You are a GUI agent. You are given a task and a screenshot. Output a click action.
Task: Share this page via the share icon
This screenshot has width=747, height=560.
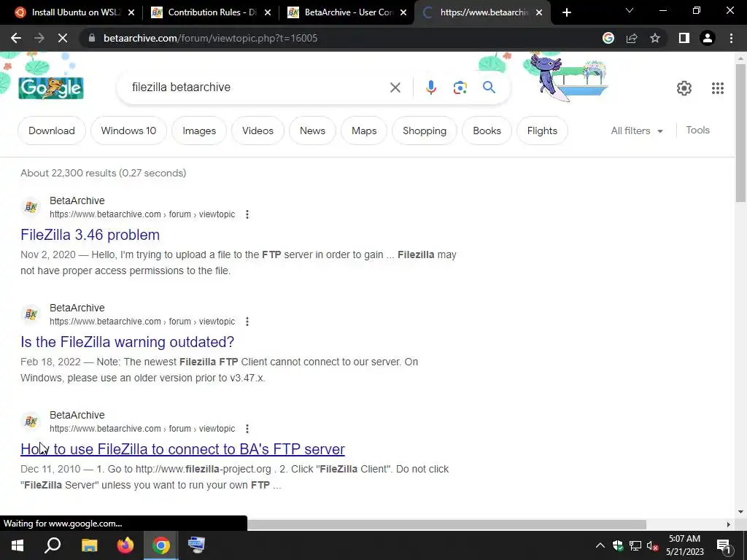(632, 38)
